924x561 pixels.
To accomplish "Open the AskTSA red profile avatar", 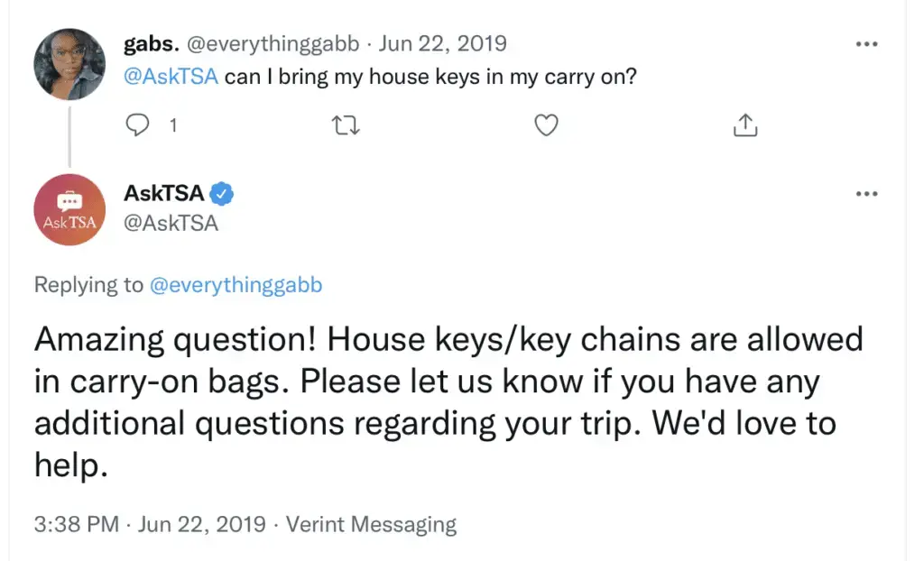I will click(69, 209).
